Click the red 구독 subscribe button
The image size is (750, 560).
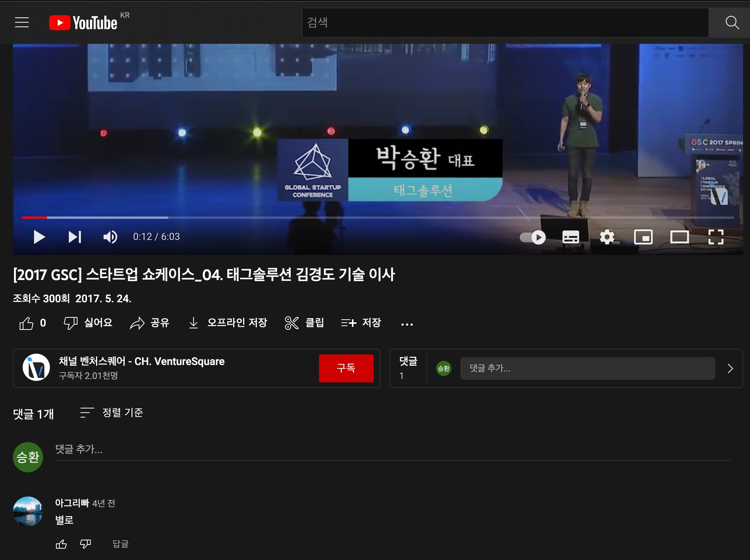coord(346,368)
